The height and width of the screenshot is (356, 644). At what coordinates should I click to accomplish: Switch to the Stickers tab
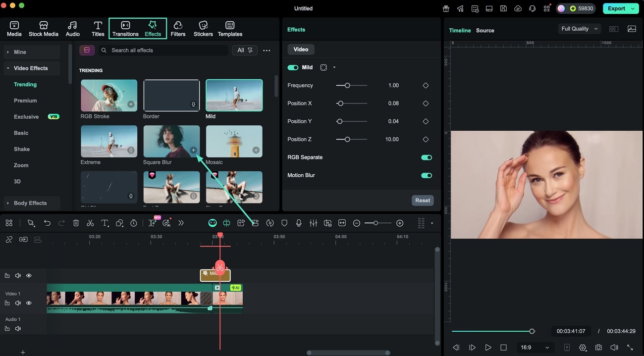203,28
